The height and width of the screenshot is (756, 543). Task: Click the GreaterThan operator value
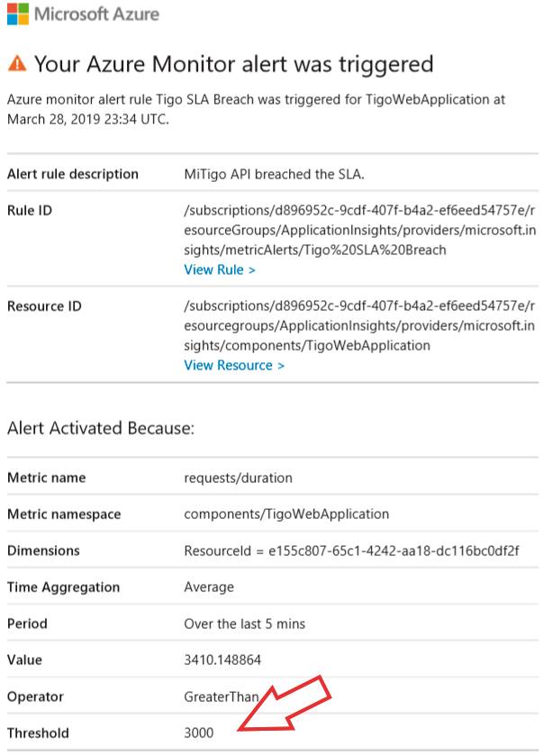pyautogui.click(x=222, y=697)
